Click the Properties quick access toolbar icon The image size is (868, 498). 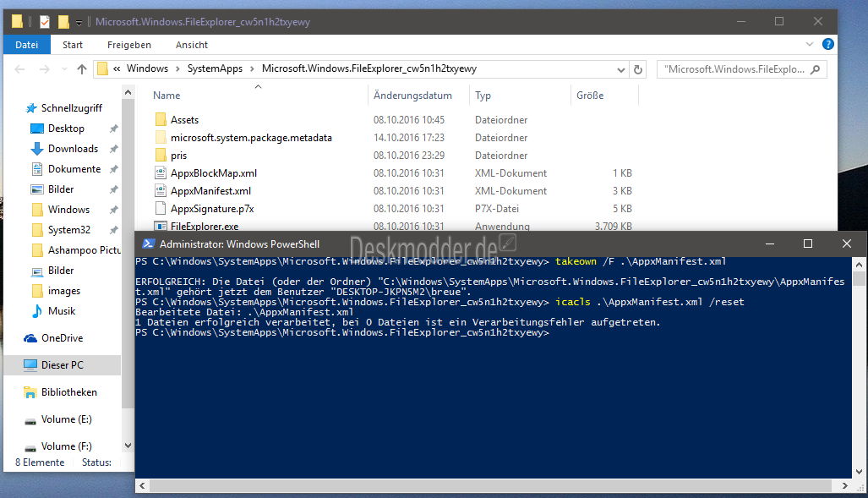pyautogui.click(x=45, y=22)
